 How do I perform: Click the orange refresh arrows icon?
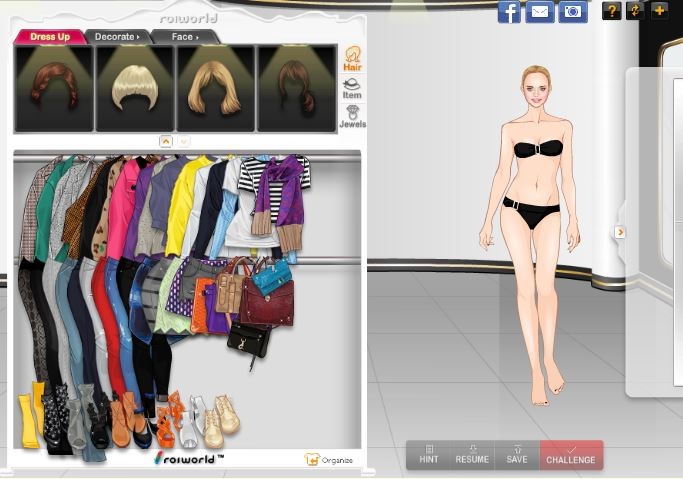[635, 11]
